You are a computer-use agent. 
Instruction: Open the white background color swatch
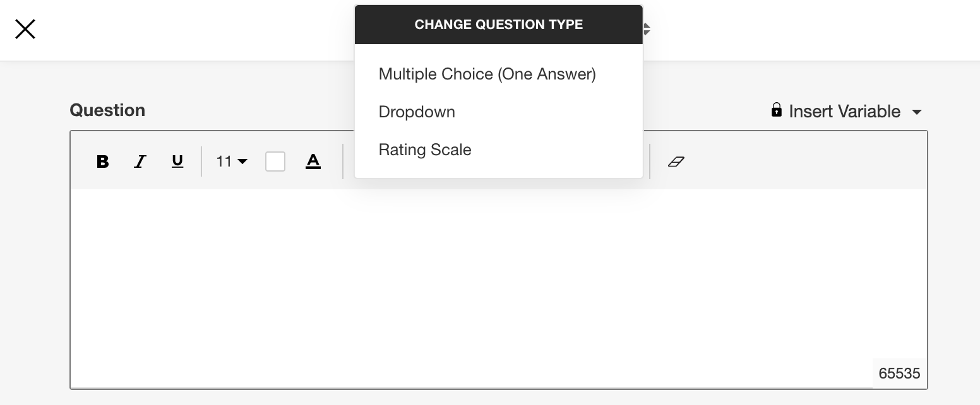click(x=275, y=161)
